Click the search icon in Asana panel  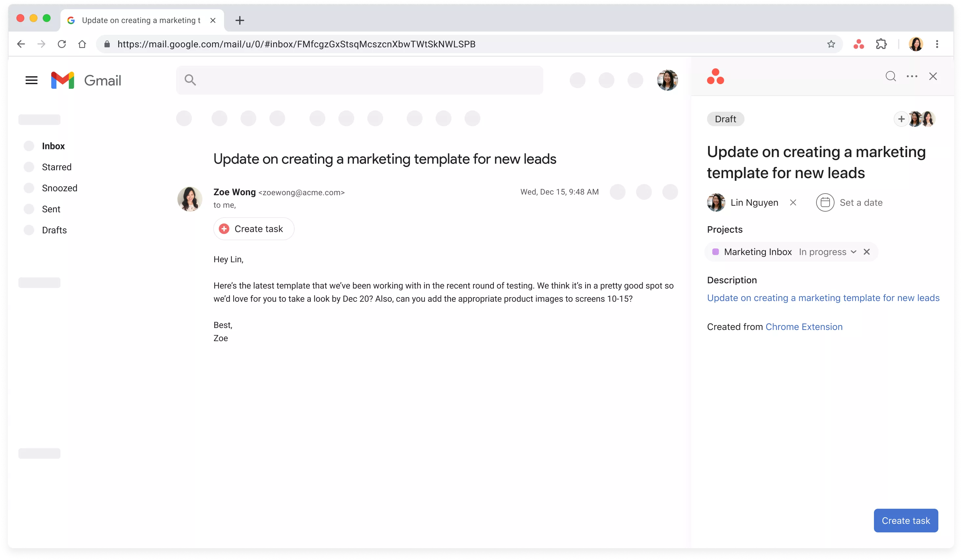point(891,76)
